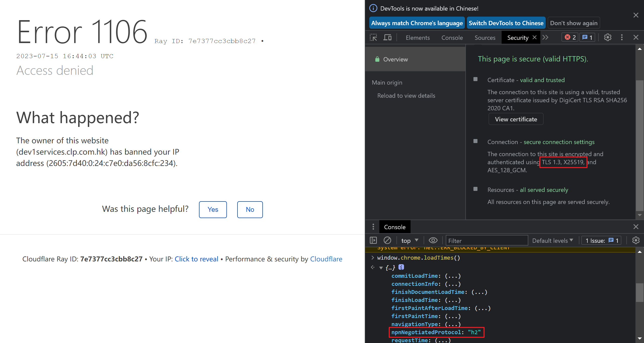The width and height of the screenshot is (644, 343).
Task: Click the Security panel scroll-up arrow
Action: coord(640,49)
